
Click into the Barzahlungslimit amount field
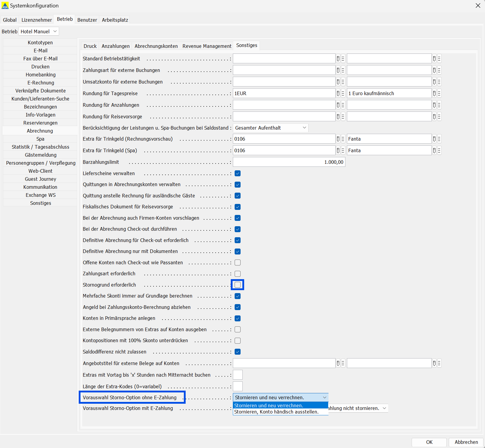289,162
